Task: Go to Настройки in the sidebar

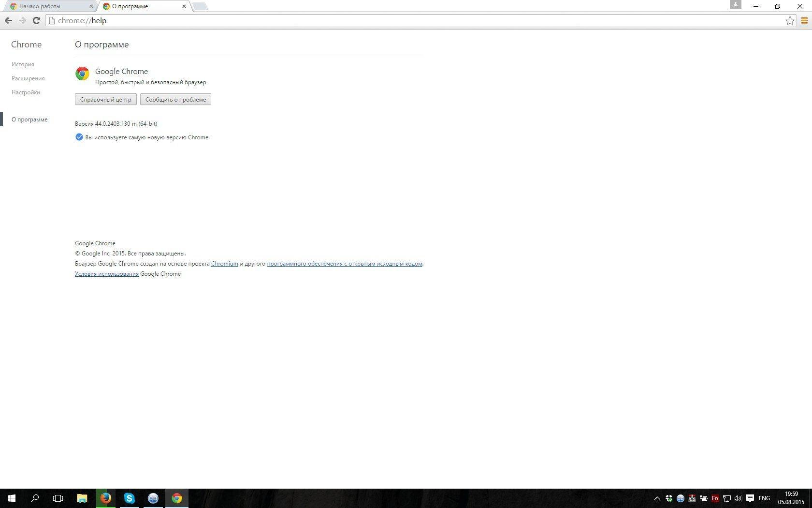Action: (26, 92)
